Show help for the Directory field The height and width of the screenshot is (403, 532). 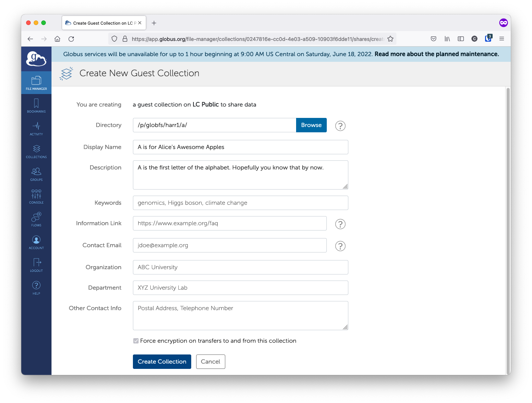point(340,126)
